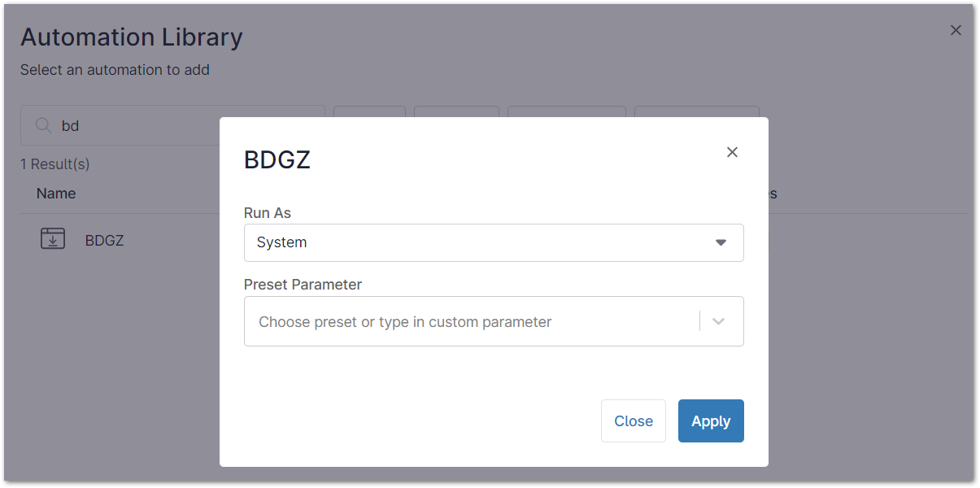Image resolution: width=980 pixels, height=488 pixels.
Task: Select the Name column header
Action: click(x=55, y=193)
